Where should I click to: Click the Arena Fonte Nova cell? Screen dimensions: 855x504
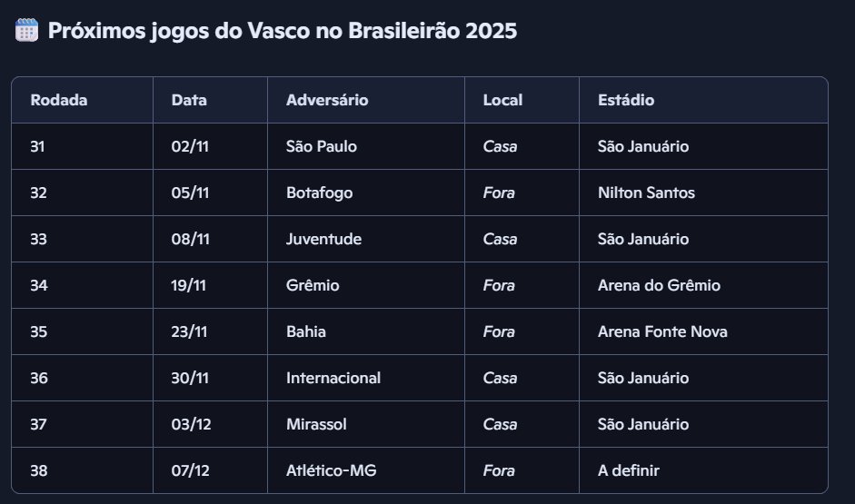pyautogui.click(x=662, y=331)
